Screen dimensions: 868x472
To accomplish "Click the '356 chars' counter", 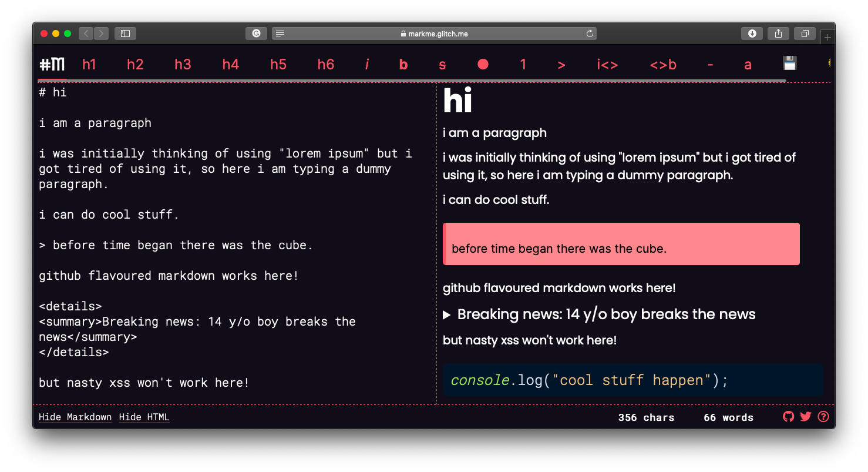I will 646,417.
